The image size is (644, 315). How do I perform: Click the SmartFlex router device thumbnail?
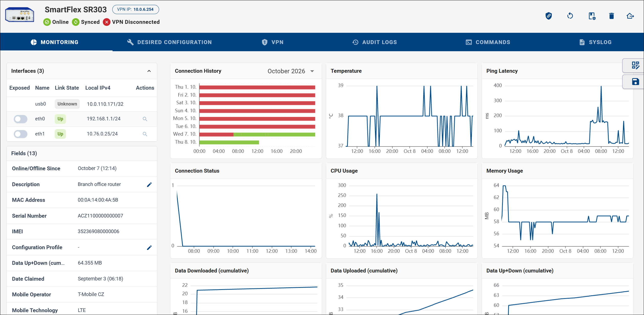point(20,15)
